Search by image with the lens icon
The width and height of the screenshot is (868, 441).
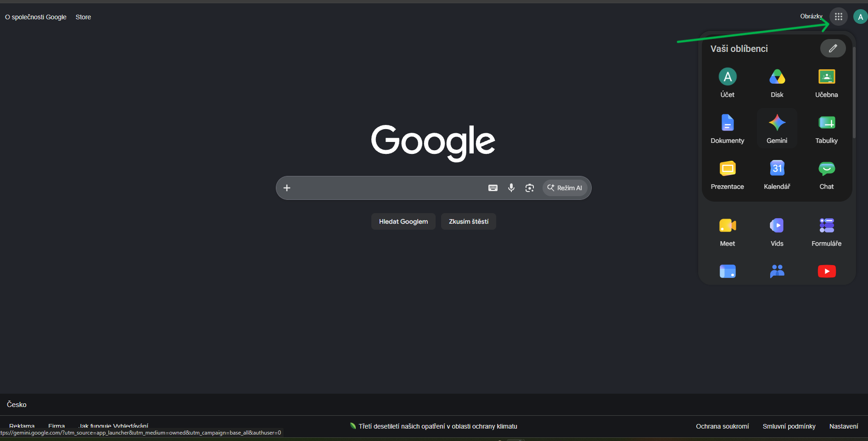pos(529,188)
